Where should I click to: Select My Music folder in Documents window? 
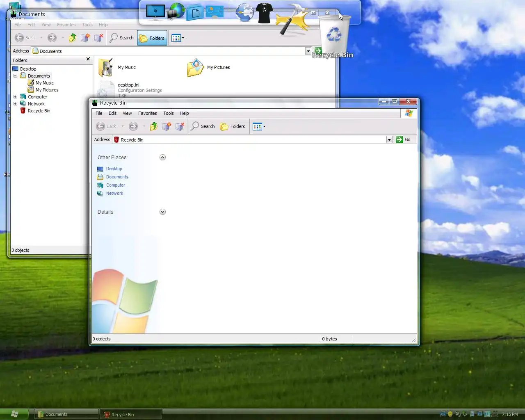click(x=117, y=67)
